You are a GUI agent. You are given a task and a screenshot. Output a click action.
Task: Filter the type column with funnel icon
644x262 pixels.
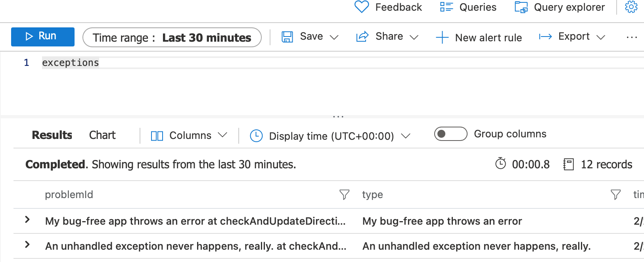coord(615,195)
